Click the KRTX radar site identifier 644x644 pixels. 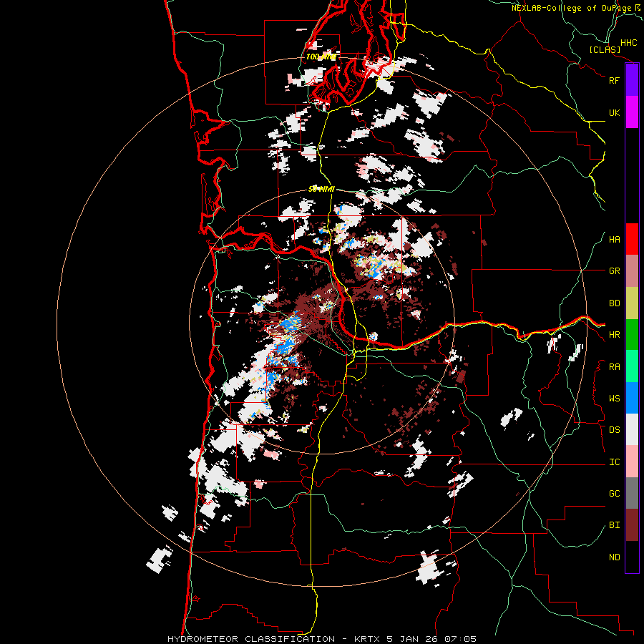[x=368, y=639]
